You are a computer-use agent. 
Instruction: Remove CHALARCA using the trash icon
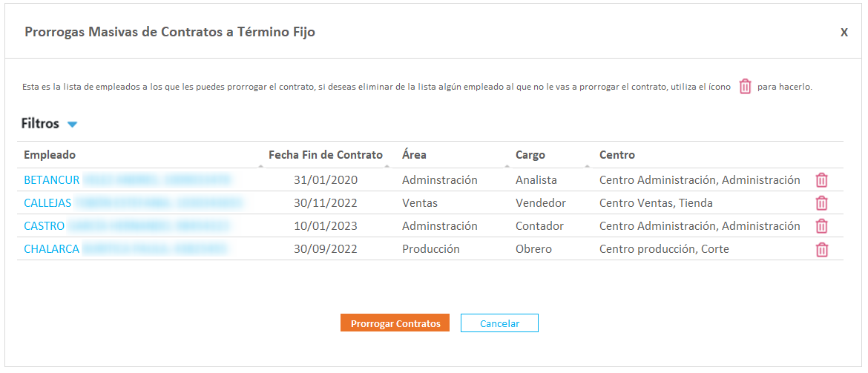(821, 249)
